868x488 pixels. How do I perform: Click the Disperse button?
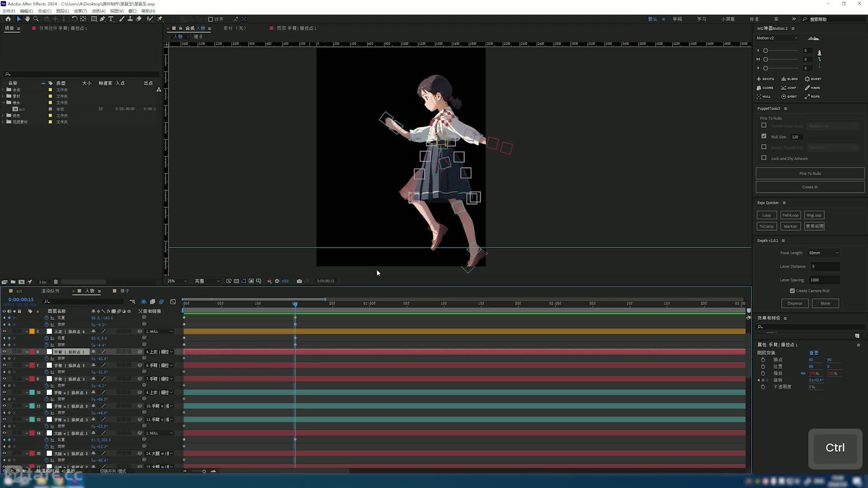(795, 303)
